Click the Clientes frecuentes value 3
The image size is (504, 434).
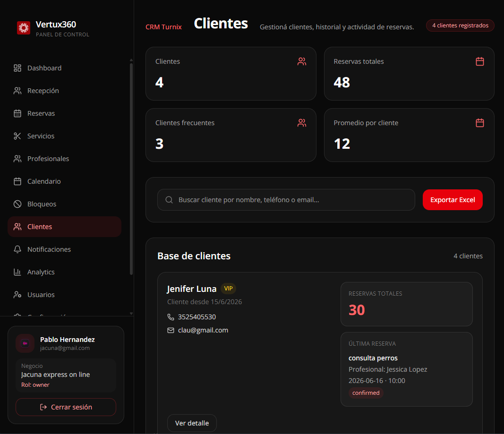tap(160, 144)
